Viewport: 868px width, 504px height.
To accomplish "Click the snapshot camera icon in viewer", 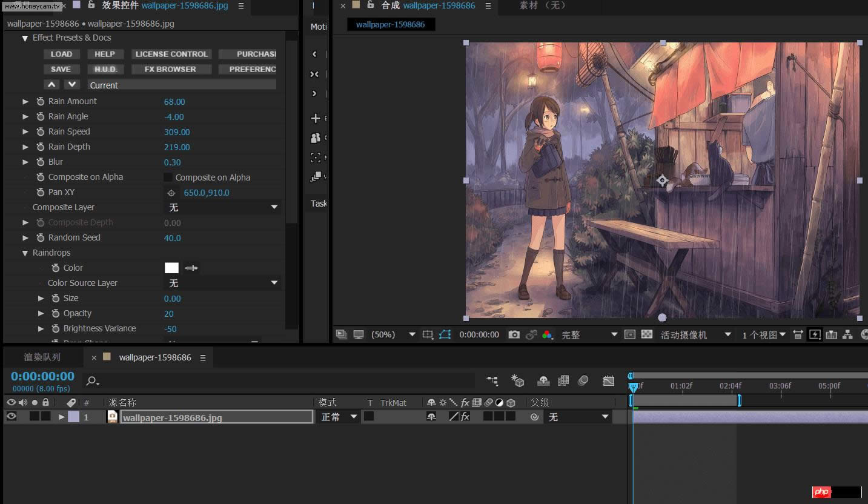I will (x=514, y=334).
